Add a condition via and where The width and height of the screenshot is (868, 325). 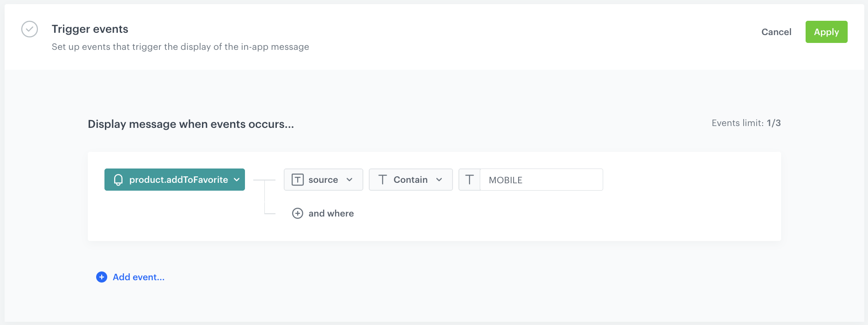pos(331,213)
